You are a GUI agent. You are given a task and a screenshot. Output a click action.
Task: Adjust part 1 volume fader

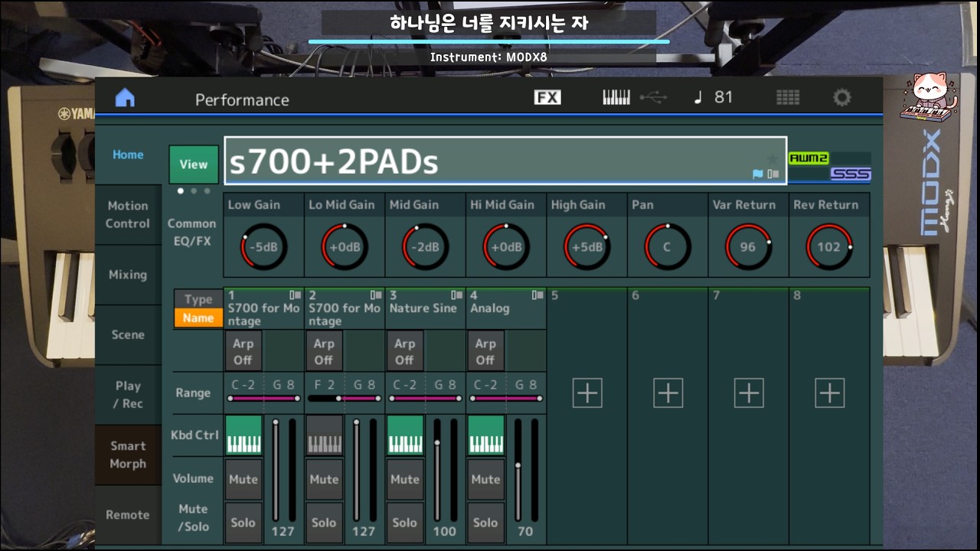276,471
